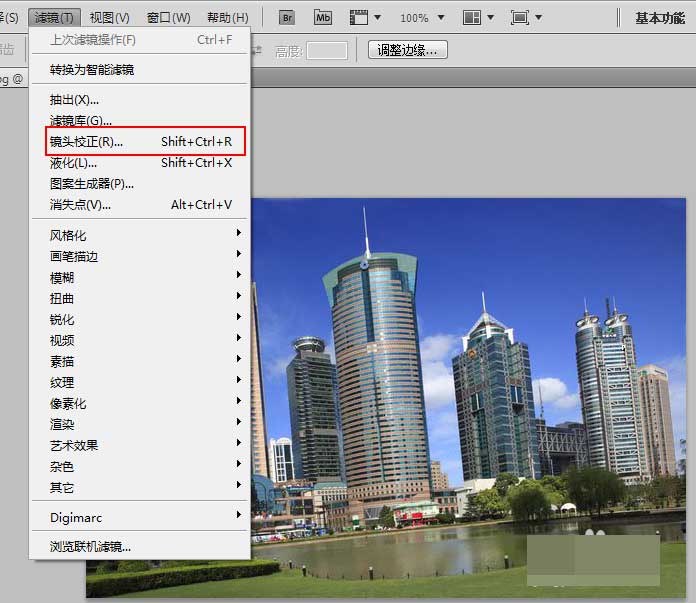The image size is (696, 603).
Task: Open the 纹理 texture submenu
Action: pyautogui.click(x=139, y=382)
